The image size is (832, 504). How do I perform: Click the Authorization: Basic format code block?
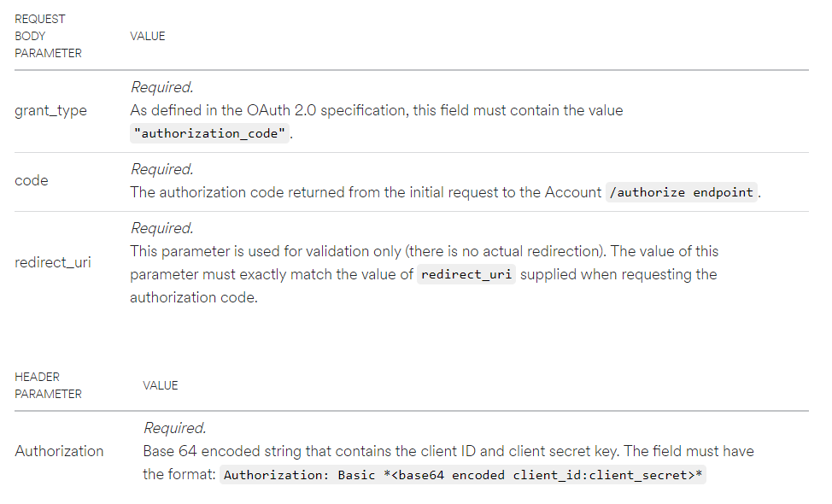tap(463, 475)
